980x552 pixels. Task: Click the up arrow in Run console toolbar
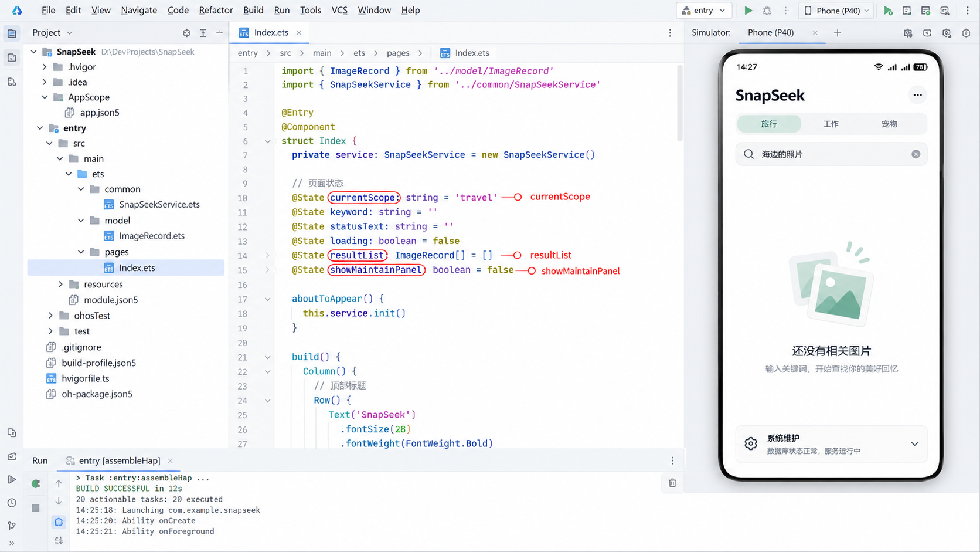coord(59,483)
